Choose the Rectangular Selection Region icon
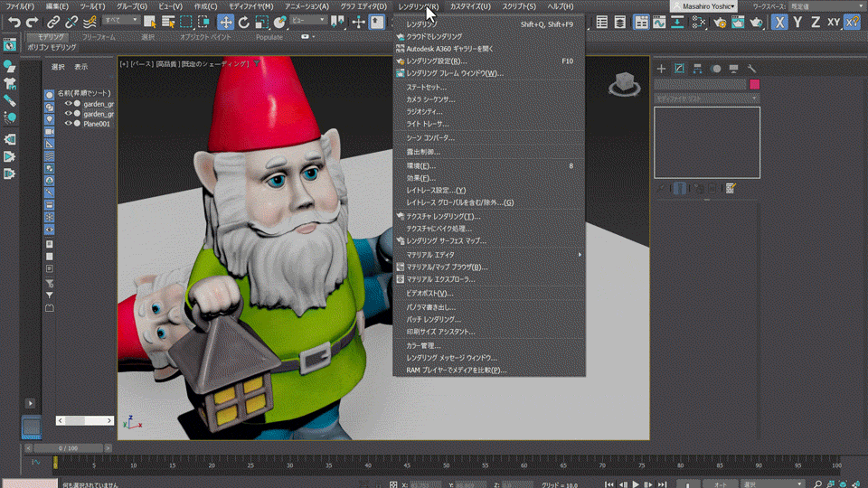This screenshot has width=868, height=488. (186, 22)
